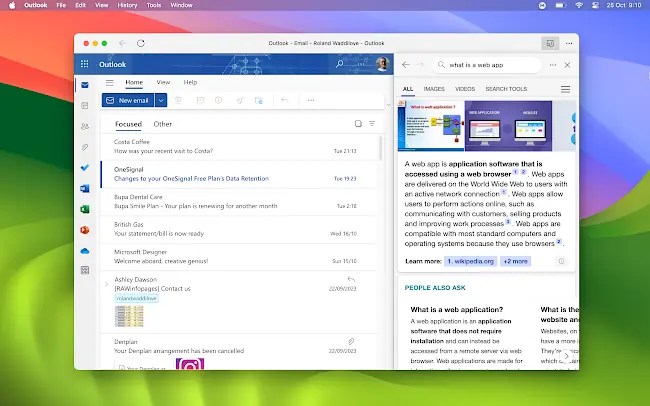Open the Microsoft Designer welcome email
The width and height of the screenshot is (650, 406).
point(238,257)
